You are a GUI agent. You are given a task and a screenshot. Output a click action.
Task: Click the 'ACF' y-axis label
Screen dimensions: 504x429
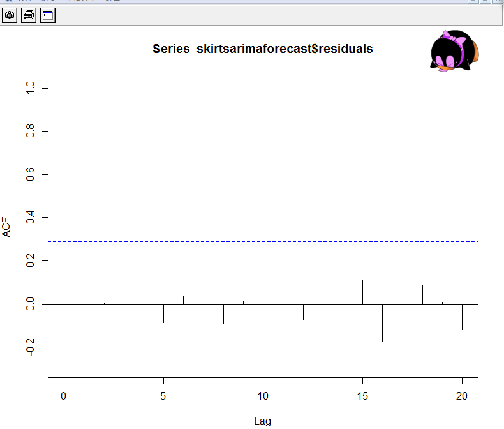pos(6,227)
